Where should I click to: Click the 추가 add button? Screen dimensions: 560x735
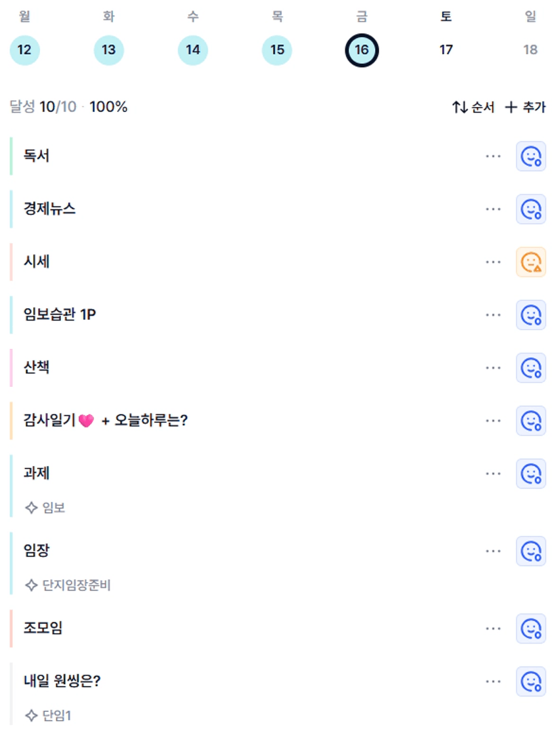pos(525,107)
